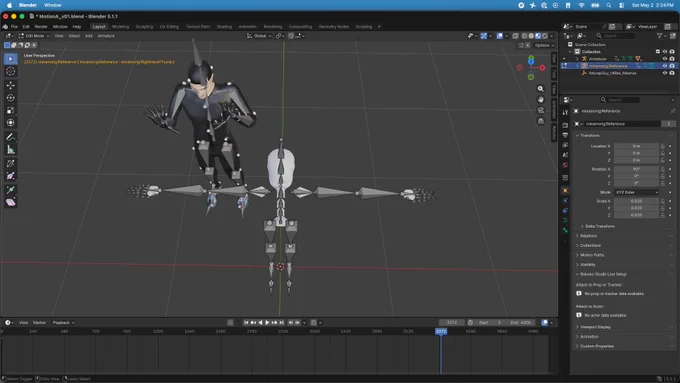The height and width of the screenshot is (383, 680).
Task: Toggle Scale X lock icon
Action: click(x=662, y=201)
